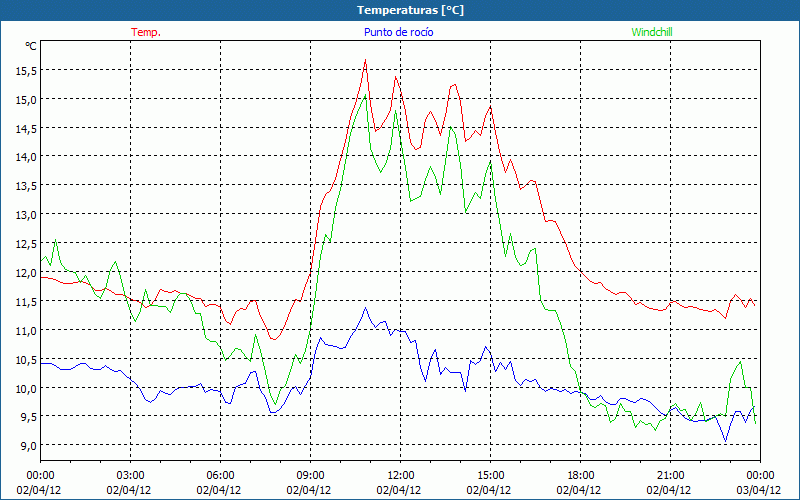The height and width of the screenshot is (500, 800).
Task: Click the 11,0 y-axis value
Action: (26, 331)
